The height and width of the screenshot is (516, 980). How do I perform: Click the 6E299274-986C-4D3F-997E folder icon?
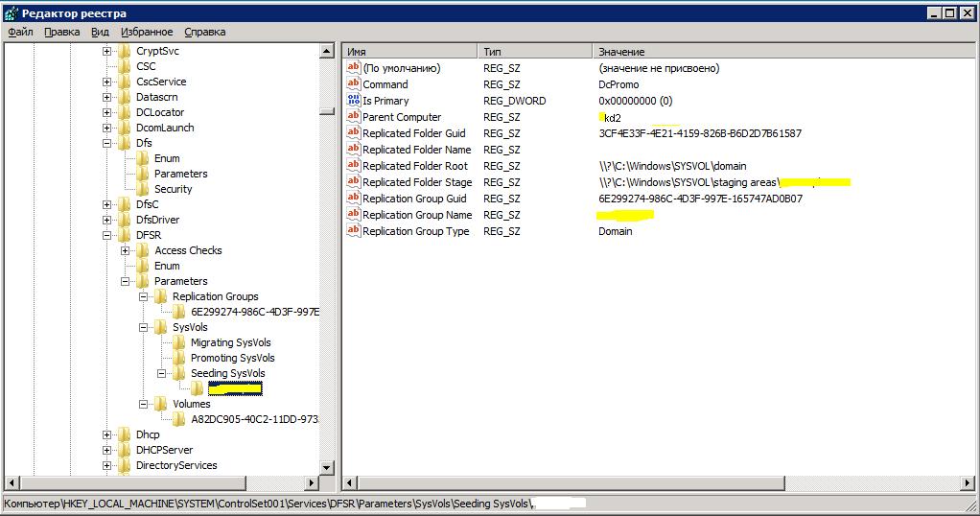coord(178,312)
